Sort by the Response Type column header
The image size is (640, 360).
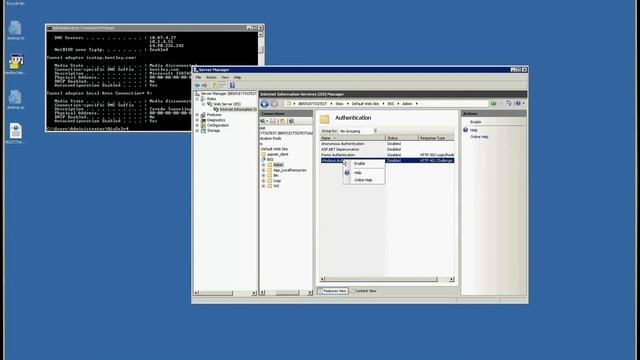tap(436, 138)
